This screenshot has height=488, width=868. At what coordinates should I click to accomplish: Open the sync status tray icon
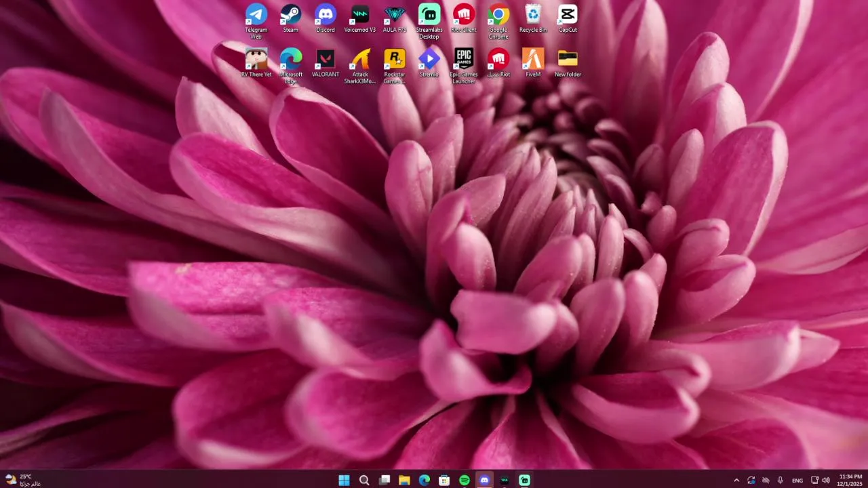(x=751, y=480)
